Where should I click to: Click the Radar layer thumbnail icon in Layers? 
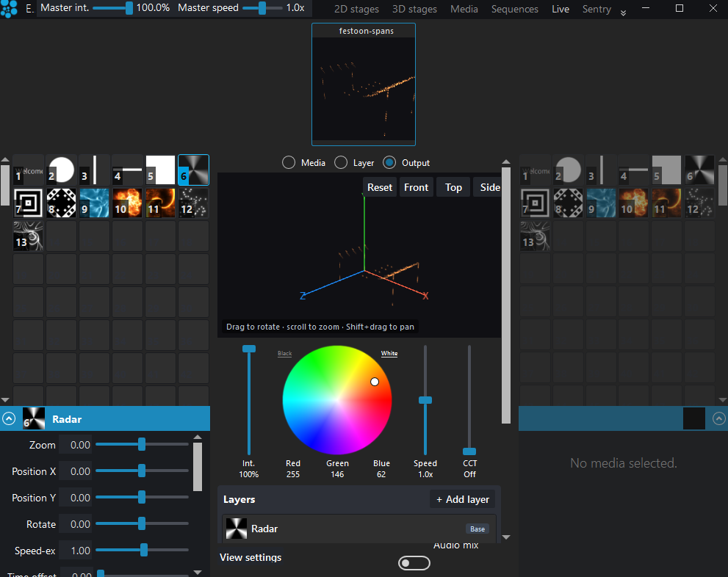237,529
